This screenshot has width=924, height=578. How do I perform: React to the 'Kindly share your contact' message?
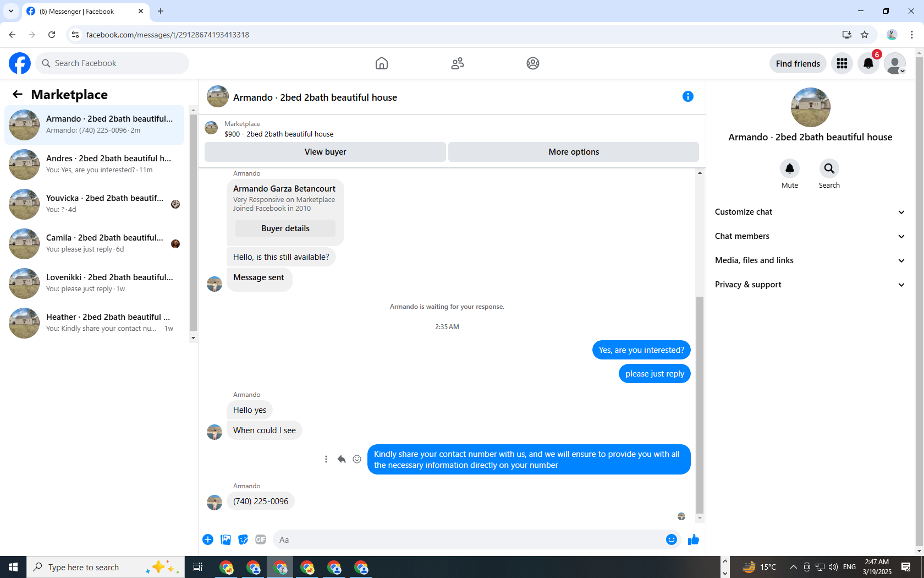point(357,459)
